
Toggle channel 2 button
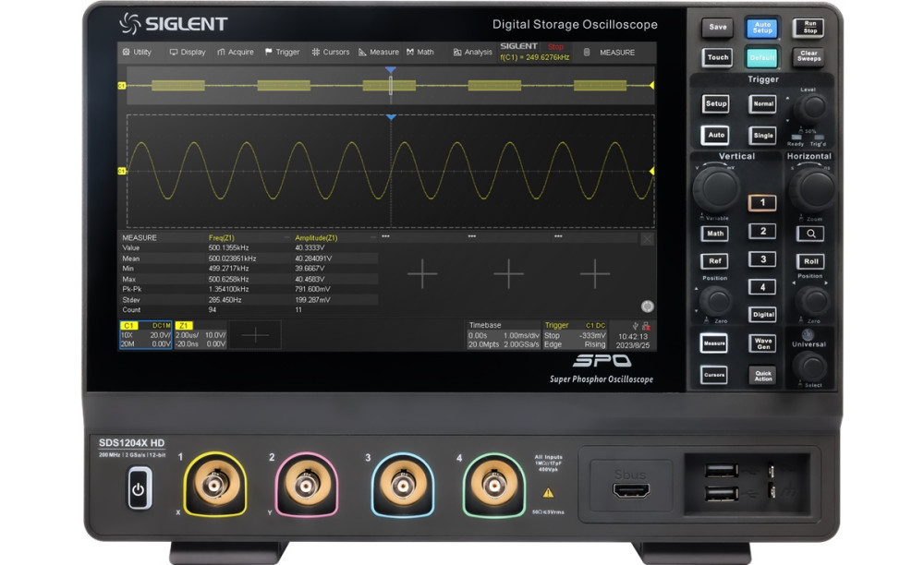coord(762,232)
